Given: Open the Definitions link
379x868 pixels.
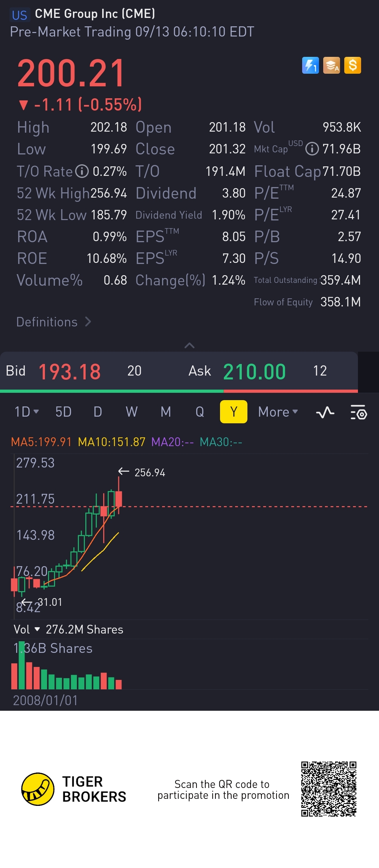Looking at the screenshot, I should click(x=54, y=322).
